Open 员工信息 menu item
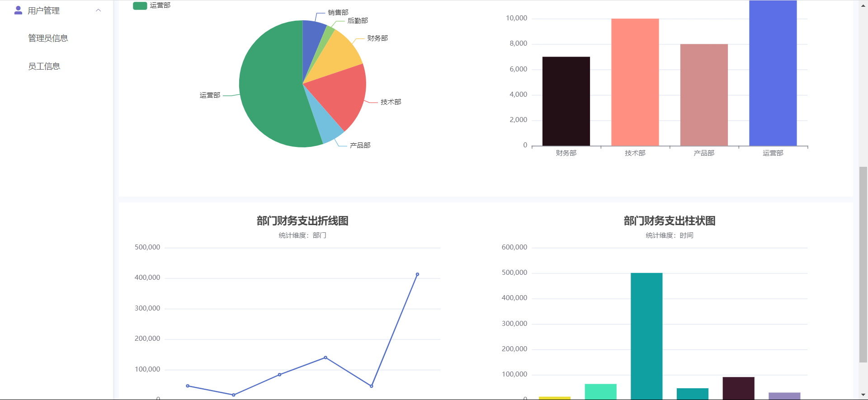Viewport: 868px width, 400px height. [x=44, y=66]
